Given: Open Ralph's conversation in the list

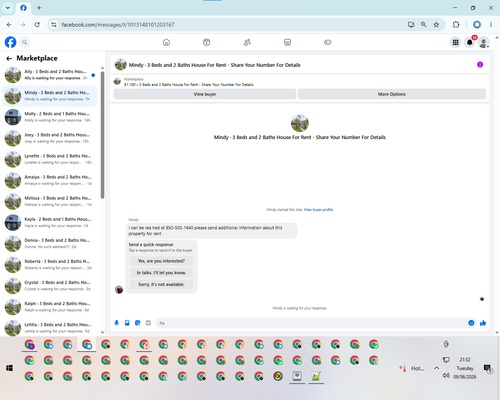Looking at the screenshot, I should tap(50, 307).
